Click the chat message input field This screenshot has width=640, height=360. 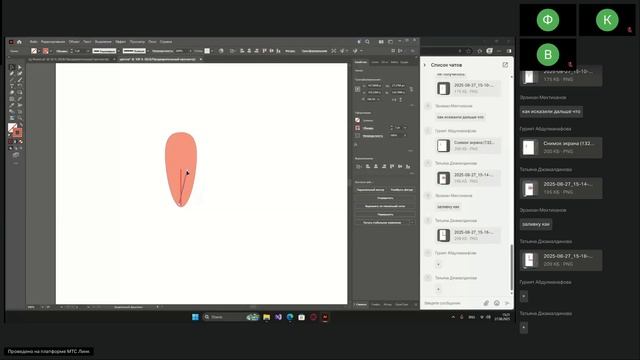(452, 303)
